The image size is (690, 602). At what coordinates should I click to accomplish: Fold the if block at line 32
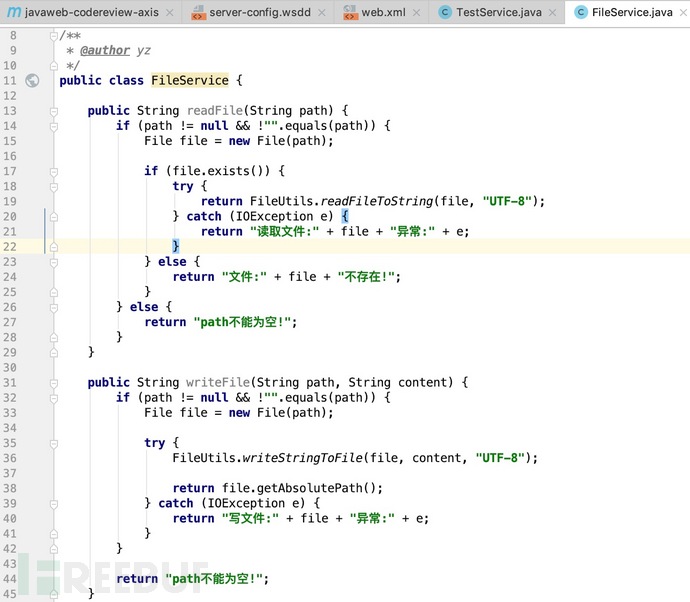[54, 399]
